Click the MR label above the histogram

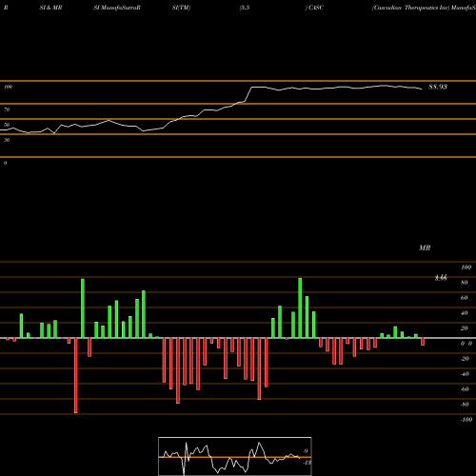click(425, 248)
